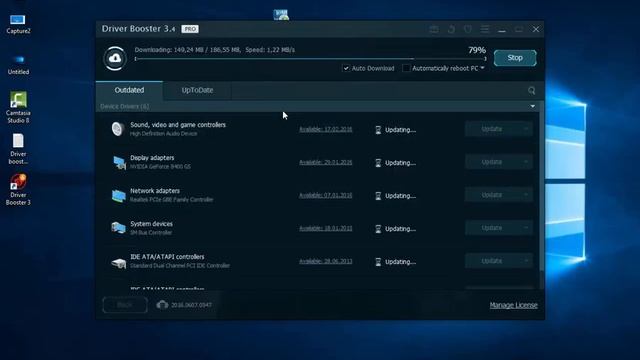Open Capture2 desktop icon

coord(18,24)
